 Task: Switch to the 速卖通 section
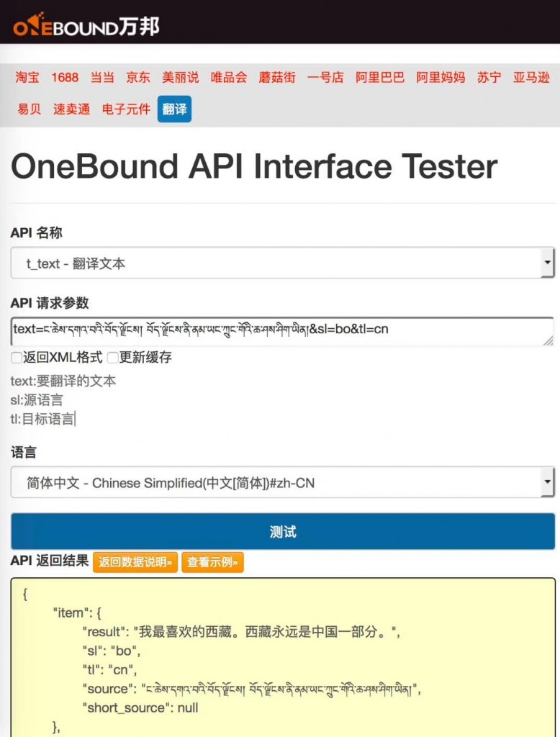pyautogui.click(x=71, y=109)
